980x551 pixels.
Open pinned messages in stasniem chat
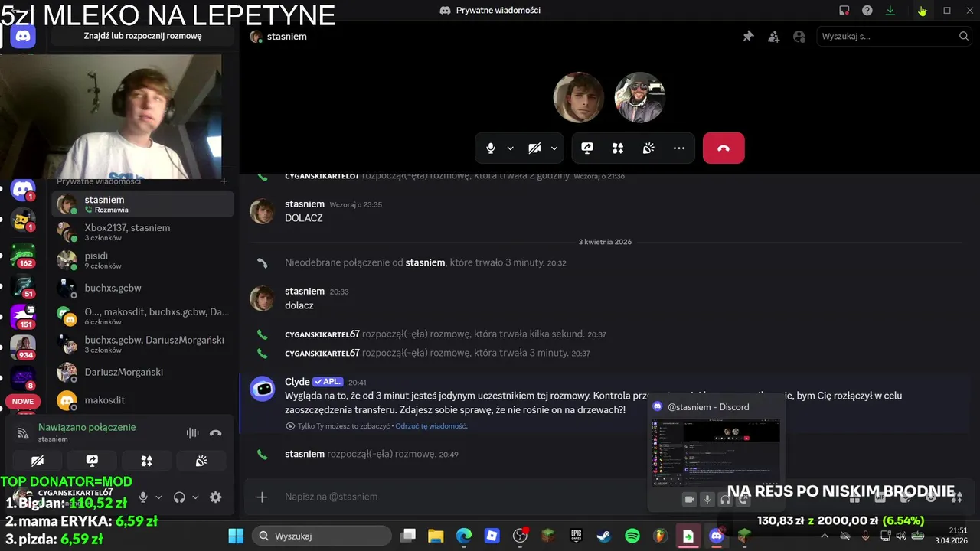[x=748, y=36]
